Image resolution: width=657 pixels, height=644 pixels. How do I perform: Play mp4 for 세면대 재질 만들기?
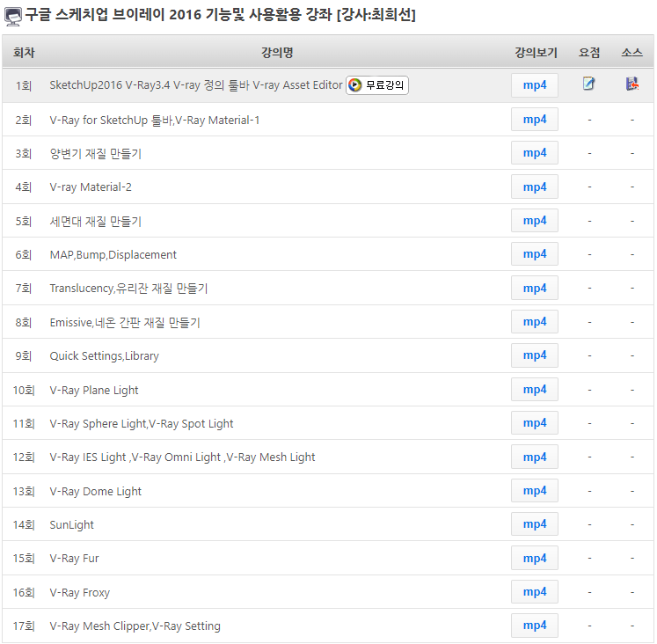535,221
